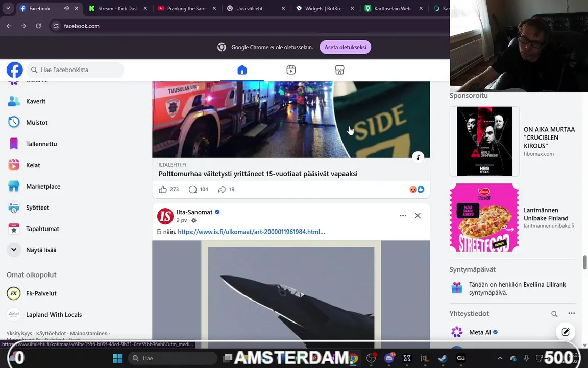Reload the page
This screenshot has width=588, height=368.
click(38, 26)
